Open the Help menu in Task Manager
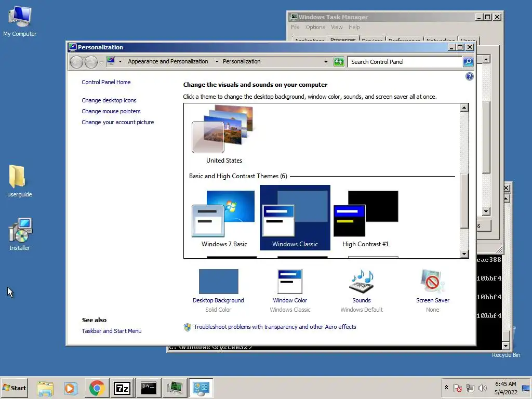The width and height of the screenshot is (532, 399). coord(354,27)
